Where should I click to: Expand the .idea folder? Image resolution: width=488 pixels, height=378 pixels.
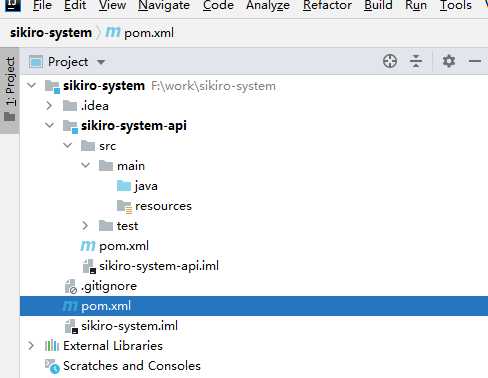coord(49,106)
